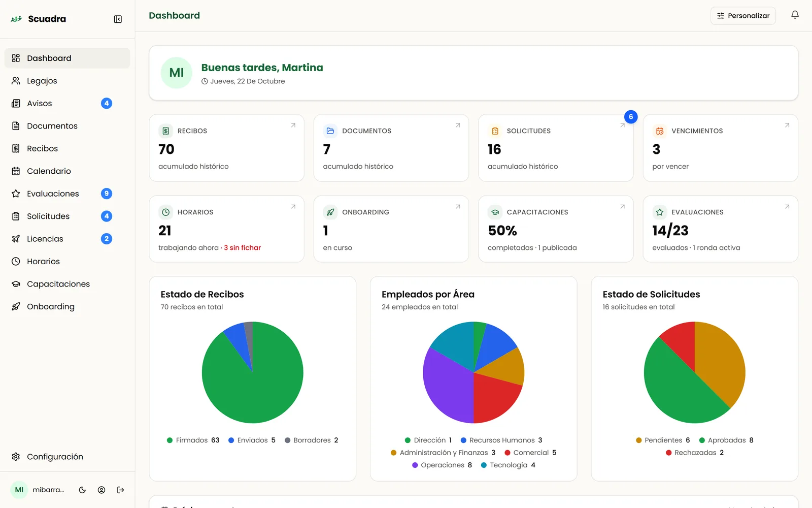Click the Vencimientos calendar icon
This screenshot has height=508, width=812.
click(660, 131)
